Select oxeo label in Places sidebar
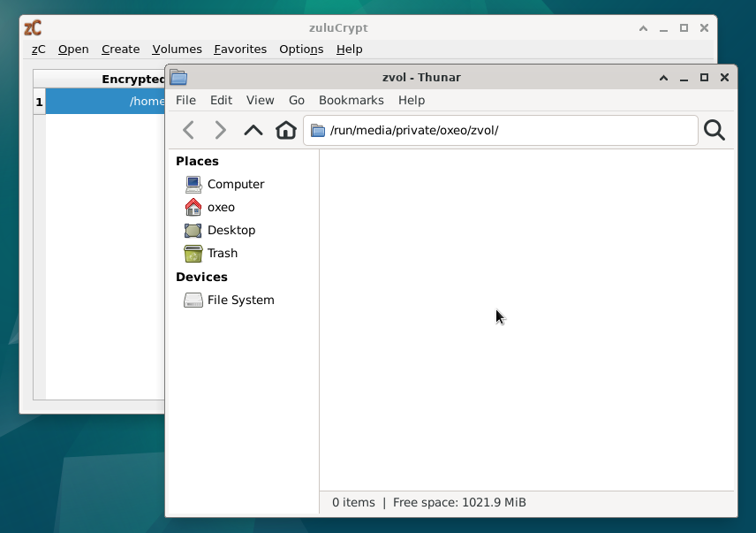Image resolution: width=756 pixels, height=533 pixels. [x=221, y=208]
